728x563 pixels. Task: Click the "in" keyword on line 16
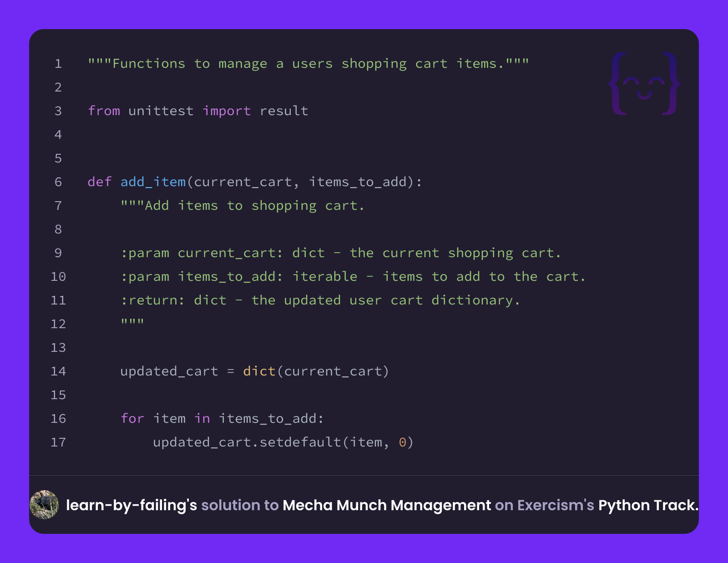pos(202,418)
